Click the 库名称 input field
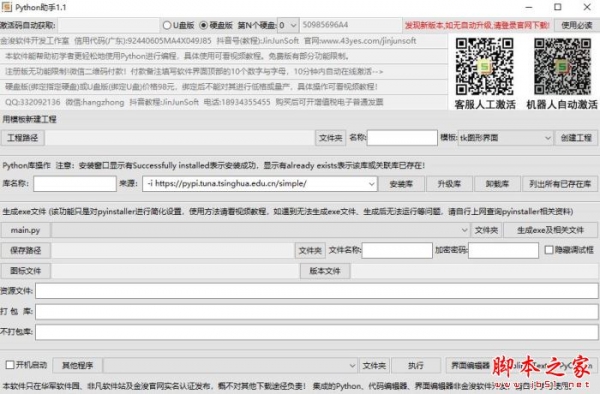The height and width of the screenshot is (394, 600). click(75, 184)
